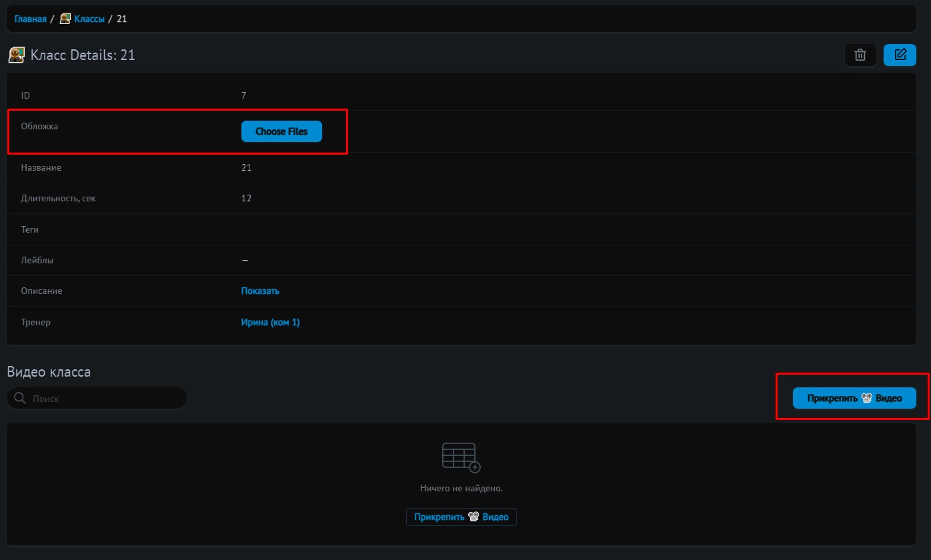Click the camera icon in the outlined attach button
931x560 pixels.
point(474,517)
